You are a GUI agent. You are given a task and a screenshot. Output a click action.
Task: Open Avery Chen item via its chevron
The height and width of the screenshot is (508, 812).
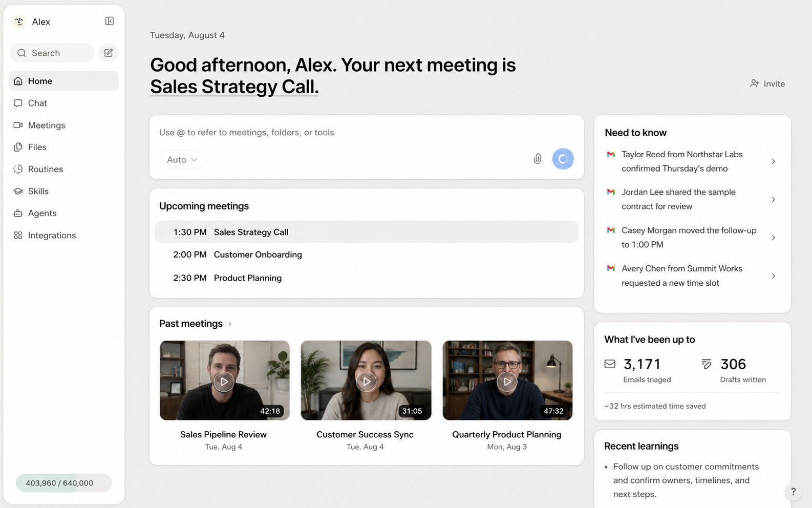tap(773, 276)
